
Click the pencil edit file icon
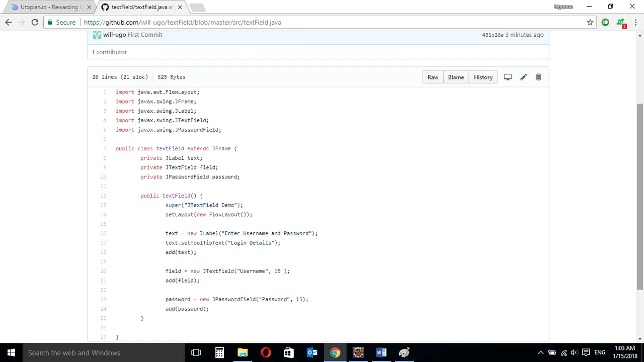[x=523, y=77]
